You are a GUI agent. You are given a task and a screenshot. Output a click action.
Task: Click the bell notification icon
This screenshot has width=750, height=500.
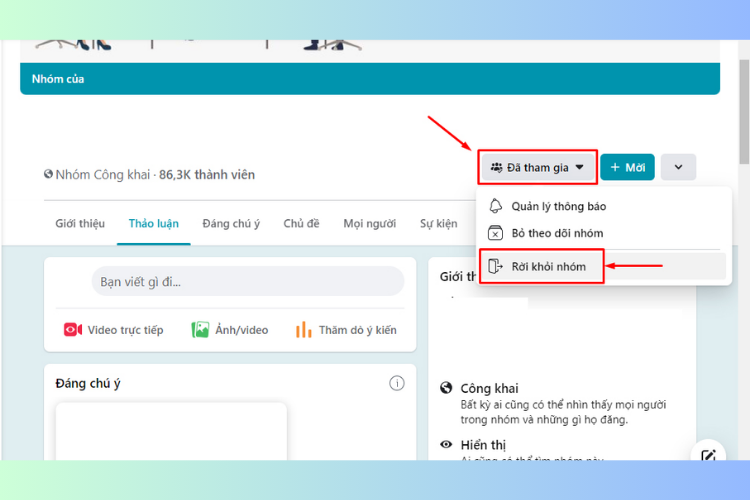pos(496,206)
